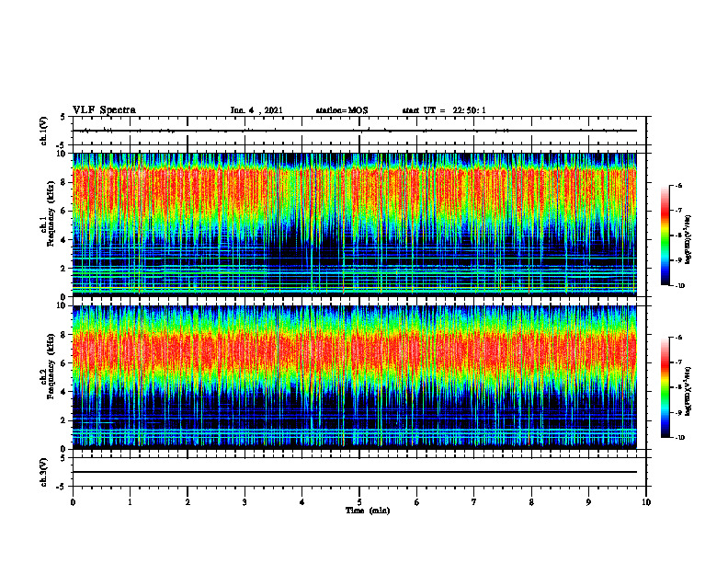The width and height of the screenshot is (728, 563).
Task: Click time axis tick label "7"
Action: coord(474,502)
